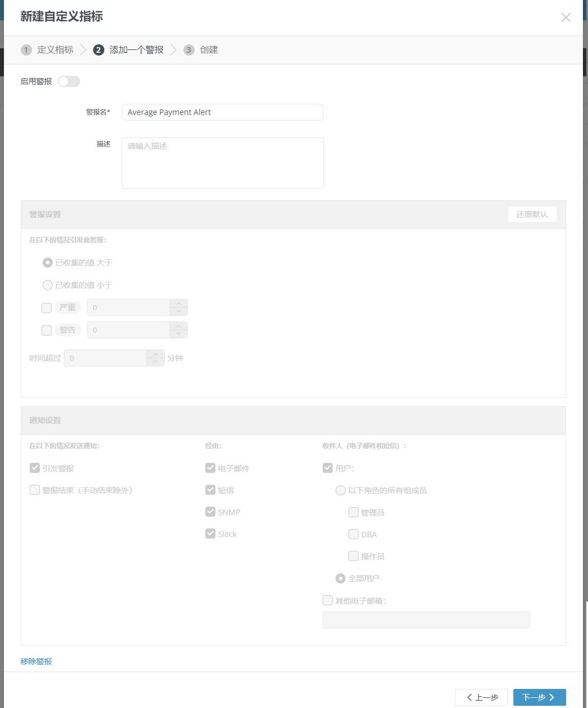Select step 2 添加一个警报

tap(128, 50)
